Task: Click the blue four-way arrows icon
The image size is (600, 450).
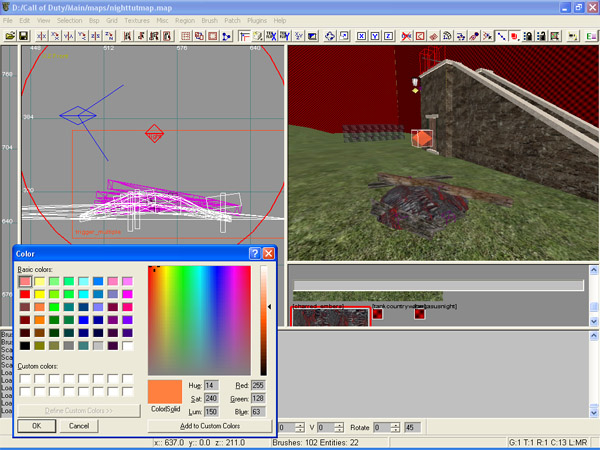Action: point(329,36)
